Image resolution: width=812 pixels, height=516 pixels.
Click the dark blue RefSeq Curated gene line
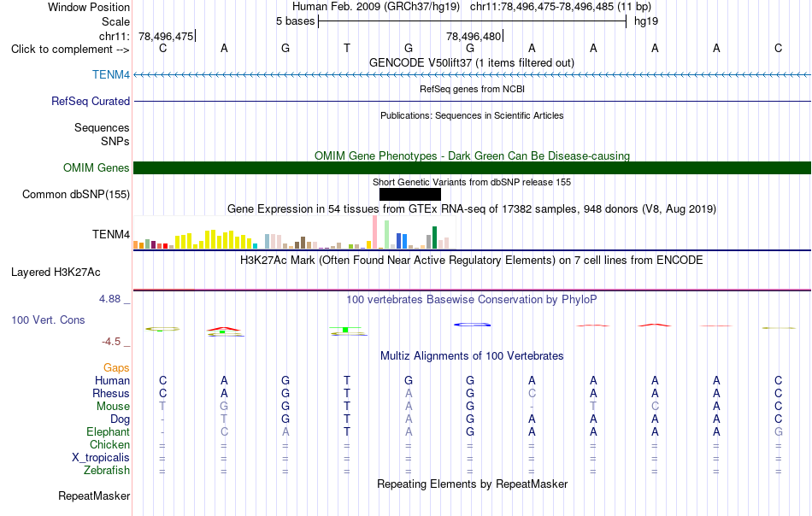tap(473, 101)
